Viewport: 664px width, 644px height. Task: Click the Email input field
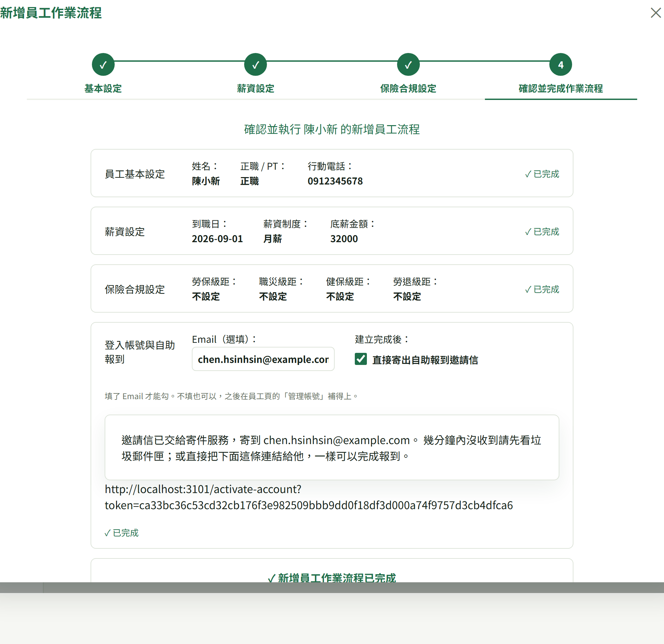coord(263,359)
